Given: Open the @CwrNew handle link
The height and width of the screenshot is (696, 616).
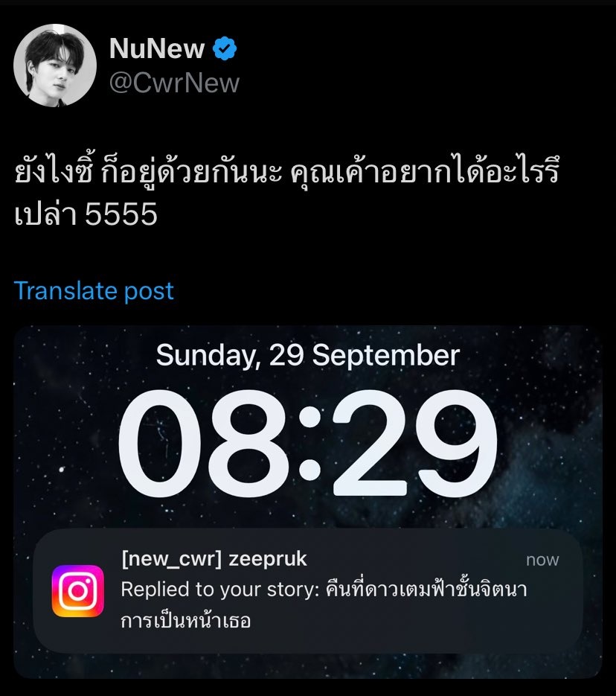Looking at the screenshot, I should click(x=174, y=83).
